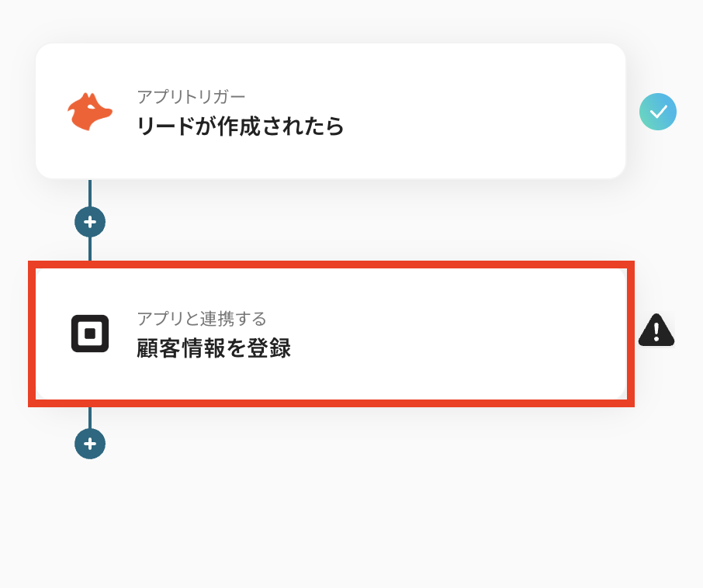Screen dimensions: 703x588
Task: Click the connector line below the trigger card
Action: coord(90,193)
